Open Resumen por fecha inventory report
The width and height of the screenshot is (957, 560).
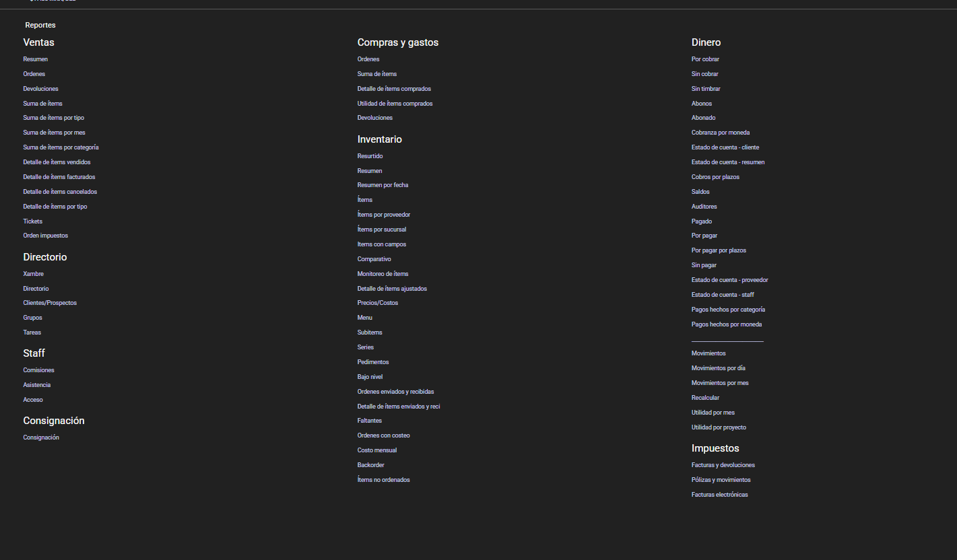(x=383, y=185)
